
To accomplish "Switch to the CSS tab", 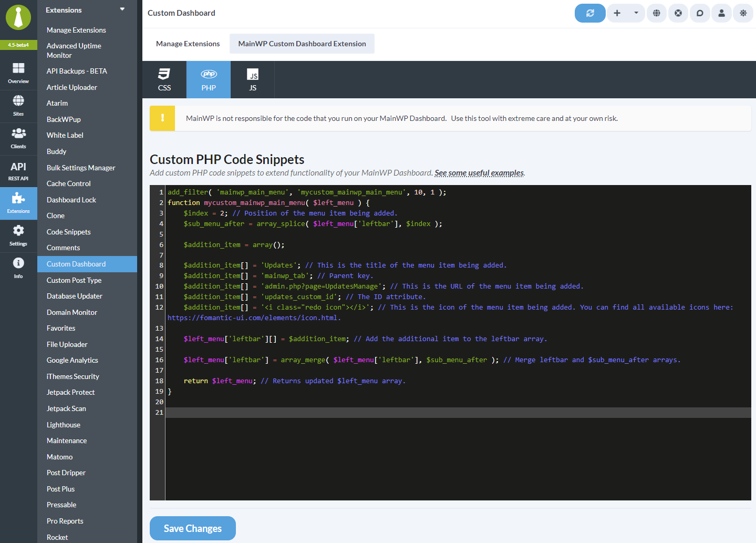I will coord(164,79).
